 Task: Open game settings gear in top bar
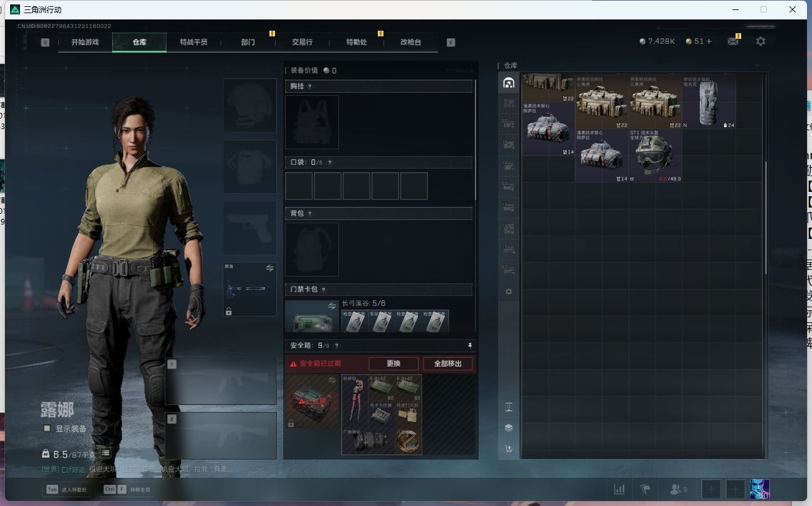point(760,41)
